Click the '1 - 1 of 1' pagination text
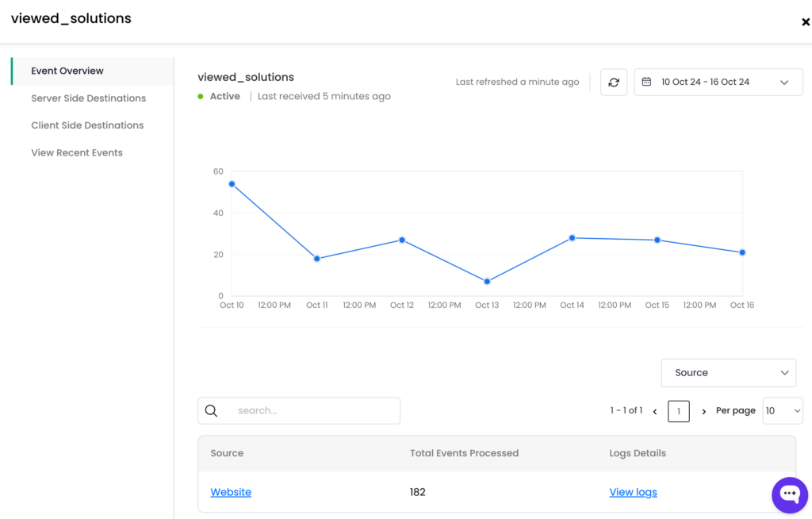The width and height of the screenshot is (812, 519). coord(626,410)
